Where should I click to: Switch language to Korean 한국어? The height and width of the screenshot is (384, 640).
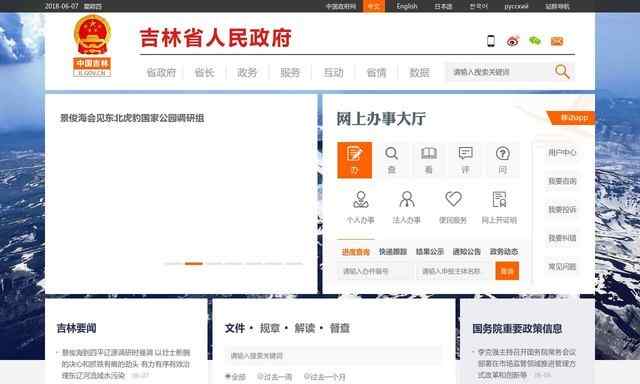[x=478, y=6]
